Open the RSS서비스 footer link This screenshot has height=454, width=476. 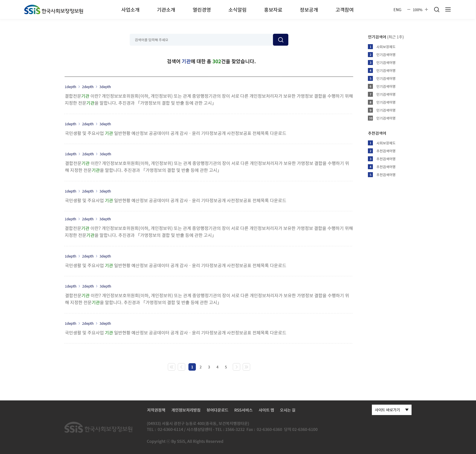[243, 410]
